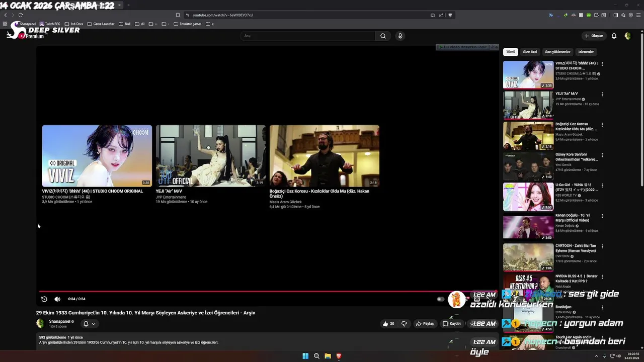Image resolution: width=644 pixels, height=362 pixels.
Task: Open a new browser tab with plus
Action: click(x=128, y=5)
